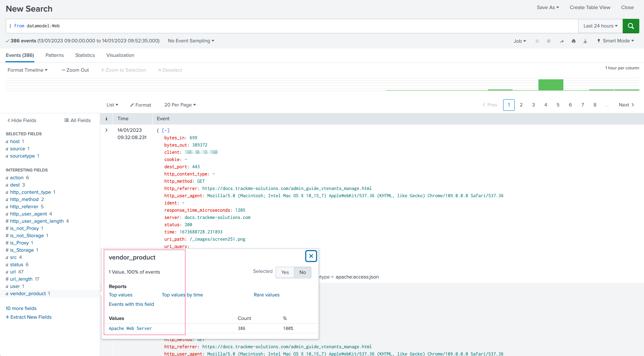Image resolution: width=644 pixels, height=356 pixels.
Task: Switch to the Statistics tab
Action: pyautogui.click(x=85, y=55)
